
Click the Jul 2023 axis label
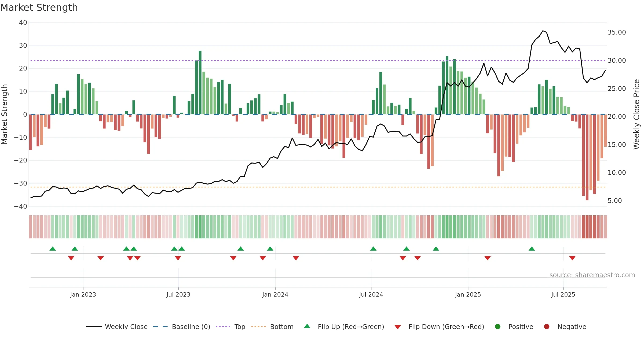point(178,294)
